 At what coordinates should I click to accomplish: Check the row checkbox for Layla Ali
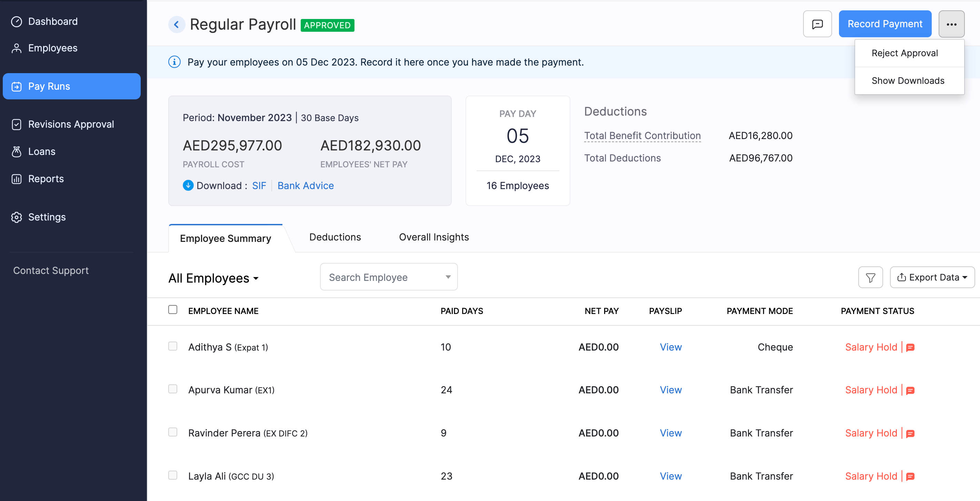pos(173,475)
